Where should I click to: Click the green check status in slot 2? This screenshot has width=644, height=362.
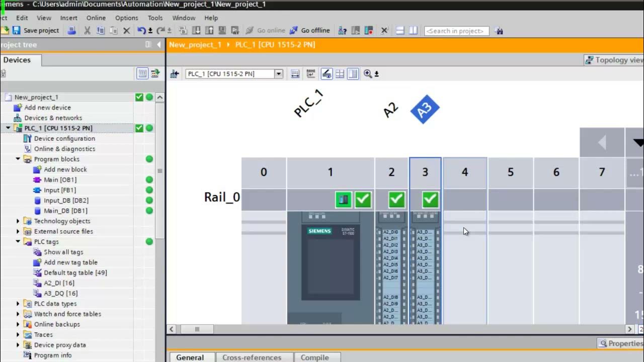tap(396, 200)
